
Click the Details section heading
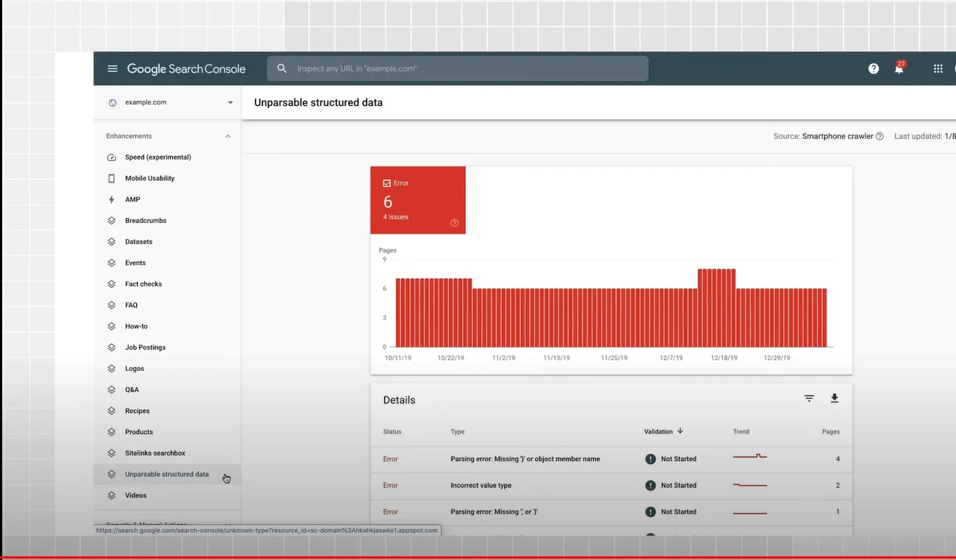(399, 400)
